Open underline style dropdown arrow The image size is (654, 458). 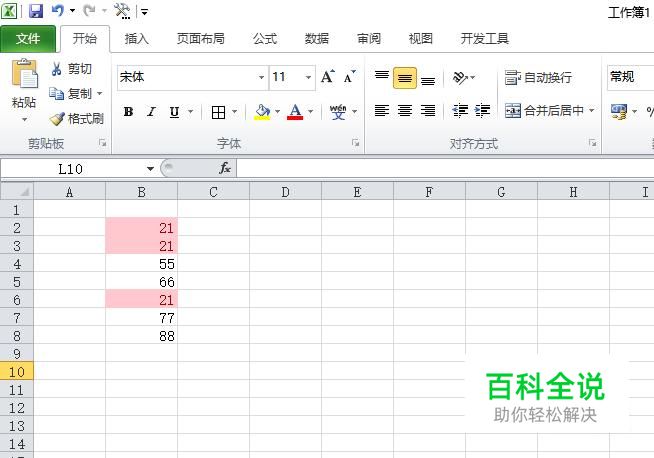click(191, 112)
